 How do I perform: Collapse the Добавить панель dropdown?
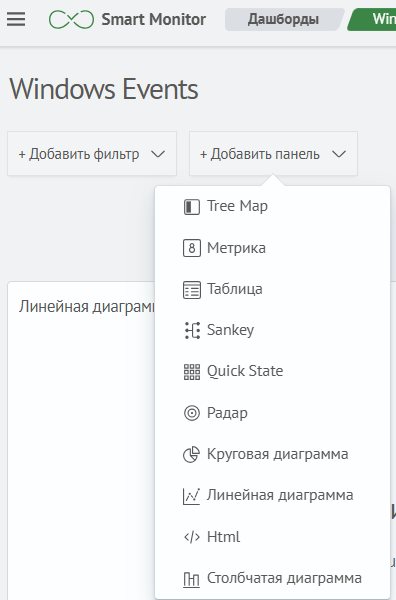(x=273, y=154)
